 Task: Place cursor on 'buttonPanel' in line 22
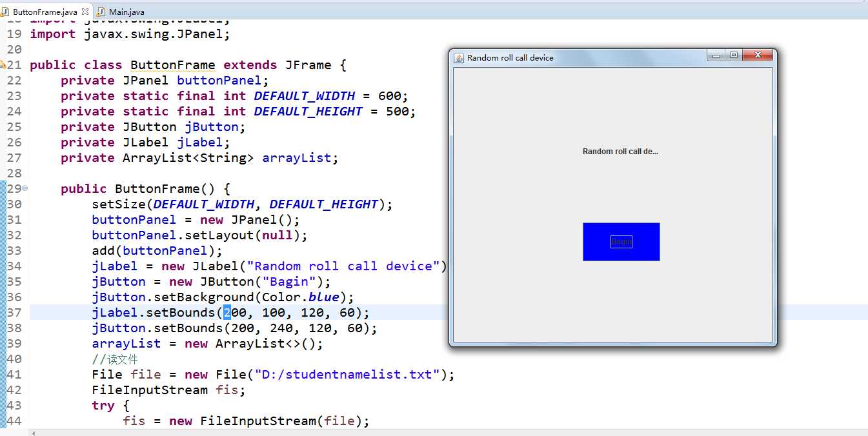point(219,80)
